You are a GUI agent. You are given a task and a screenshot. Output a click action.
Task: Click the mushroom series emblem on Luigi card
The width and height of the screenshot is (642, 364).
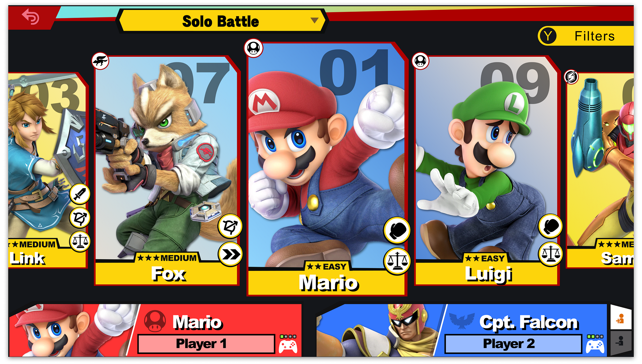pyautogui.click(x=421, y=61)
